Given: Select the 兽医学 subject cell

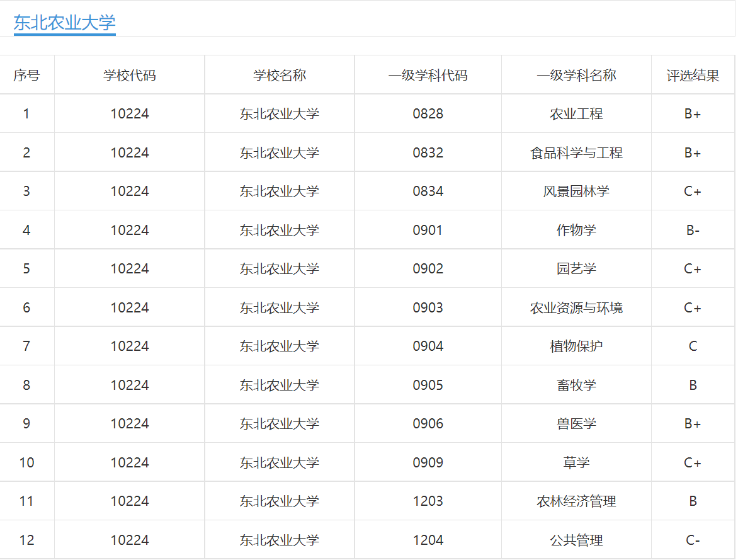Looking at the screenshot, I should point(577,423).
